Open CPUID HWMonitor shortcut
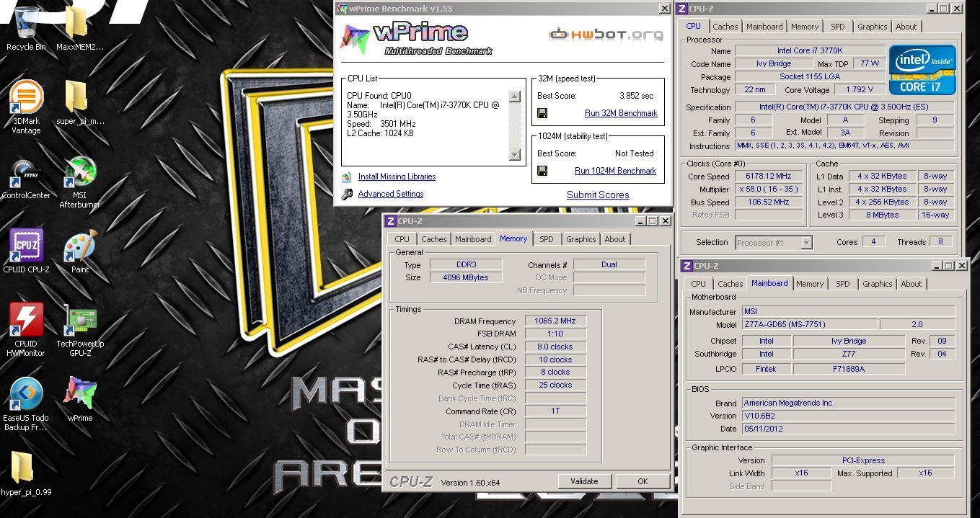The width and height of the screenshot is (980, 518). (x=26, y=329)
